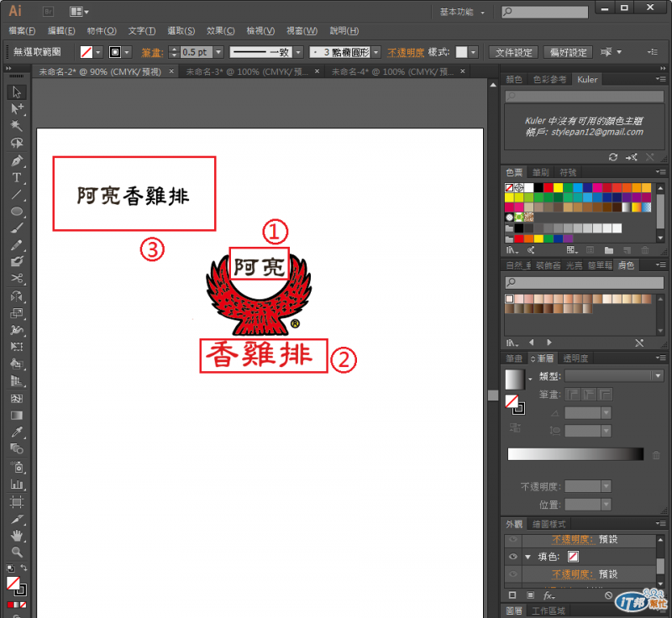Swap fill and stroke colors
Viewport: 672px width, 618px height.
[24, 568]
